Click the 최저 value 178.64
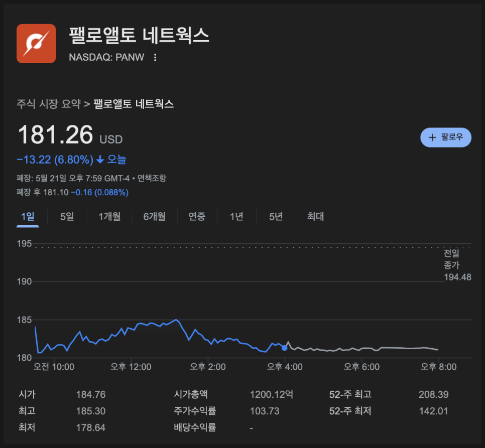 pos(91,427)
